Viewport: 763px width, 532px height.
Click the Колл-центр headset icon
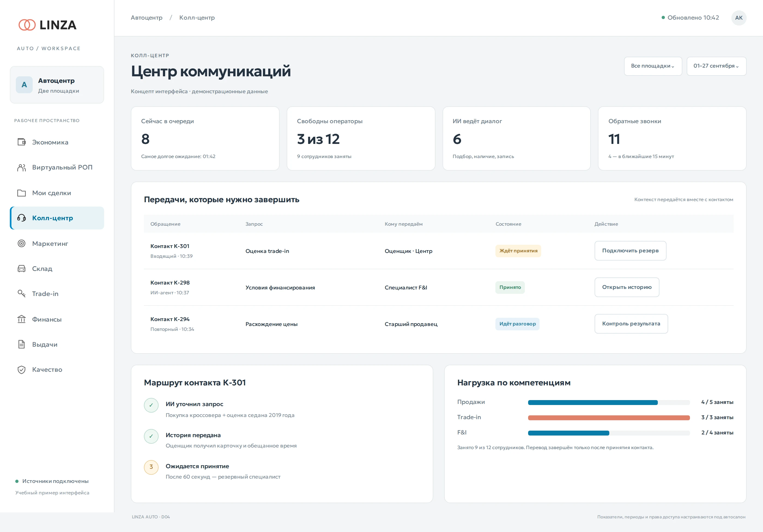(22, 218)
